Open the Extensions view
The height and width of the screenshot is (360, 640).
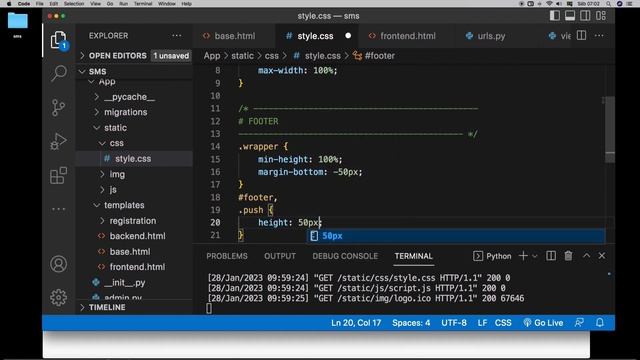point(58,176)
